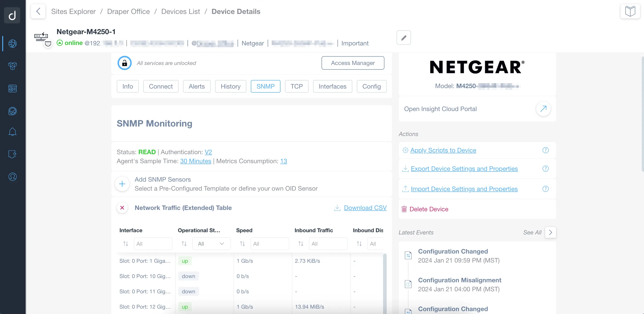Click help icon next to Export Device Settings
The width and height of the screenshot is (644, 314).
pos(545,169)
